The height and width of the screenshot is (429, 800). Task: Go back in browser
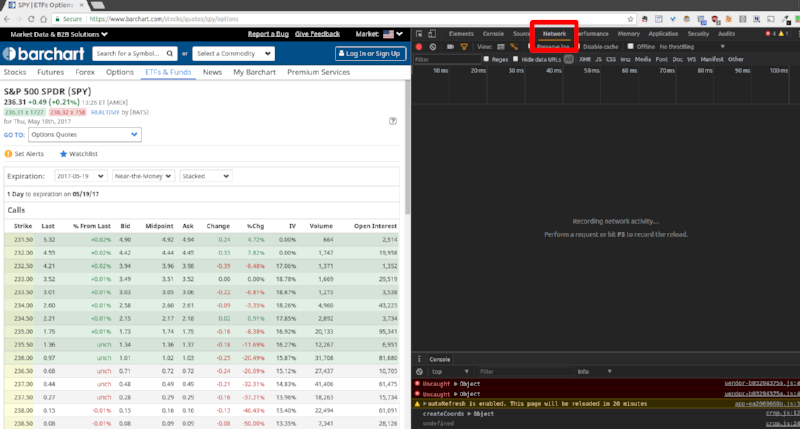click(7, 19)
